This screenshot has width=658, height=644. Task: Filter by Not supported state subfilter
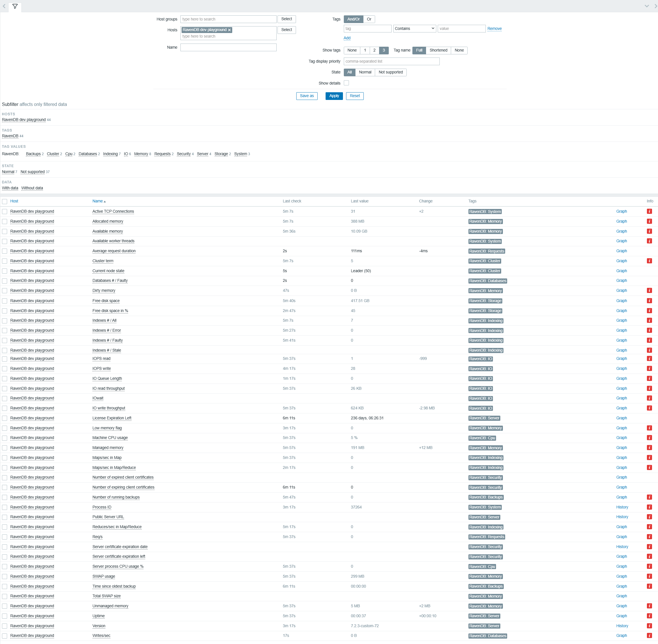[32, 172]
